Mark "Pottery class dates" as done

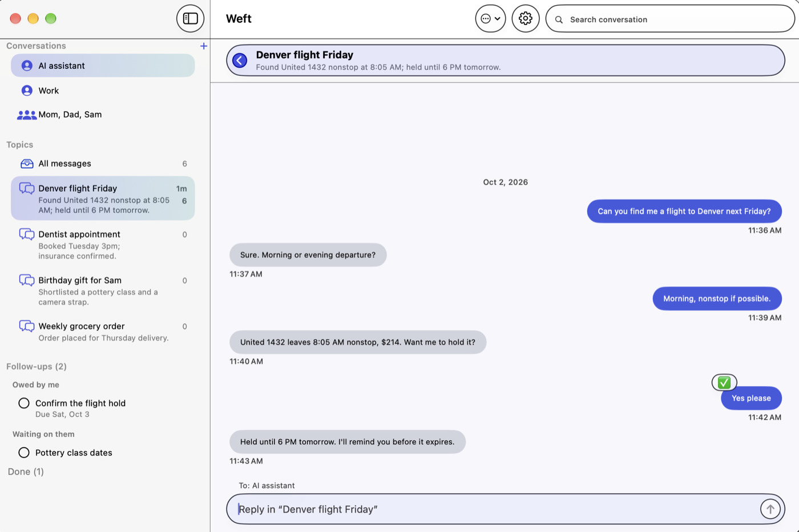tap(24, 453)
